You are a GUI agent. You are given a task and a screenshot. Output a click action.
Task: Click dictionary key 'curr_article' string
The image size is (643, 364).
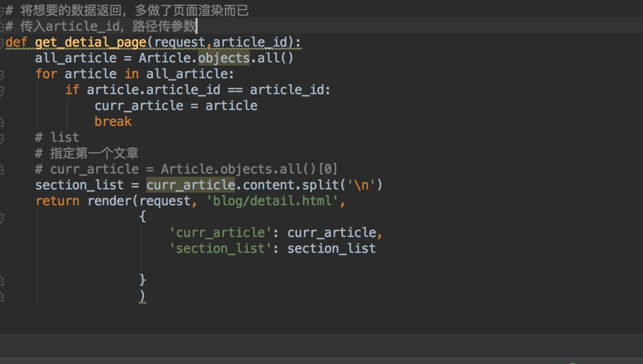tap(220, 232)
